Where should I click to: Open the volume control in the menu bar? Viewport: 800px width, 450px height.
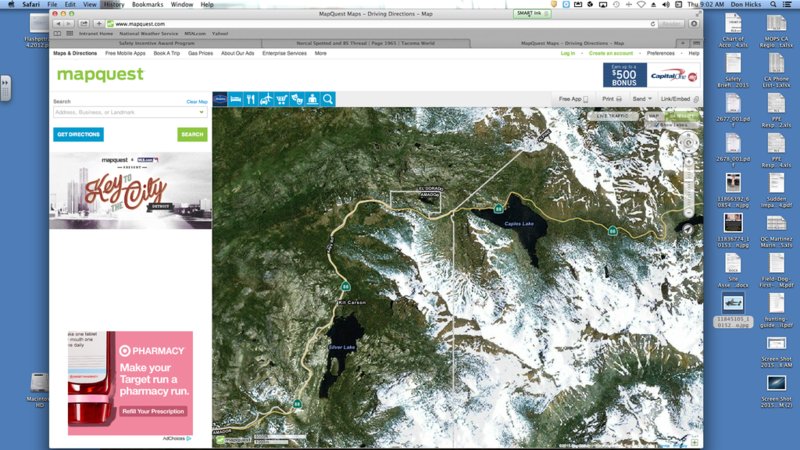[x=666, y=4]
